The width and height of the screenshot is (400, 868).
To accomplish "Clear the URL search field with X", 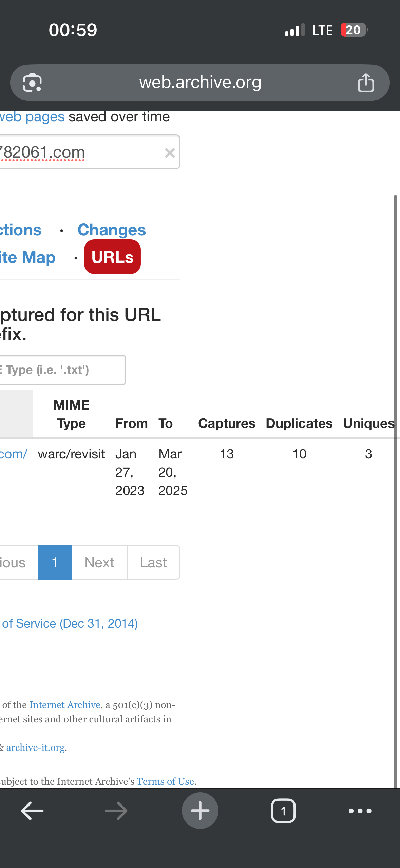I will [170, 153].
